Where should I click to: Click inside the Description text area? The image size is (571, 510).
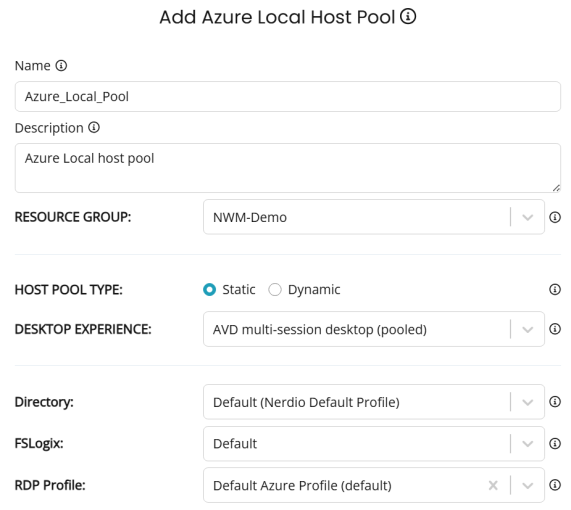coord(288,168)
